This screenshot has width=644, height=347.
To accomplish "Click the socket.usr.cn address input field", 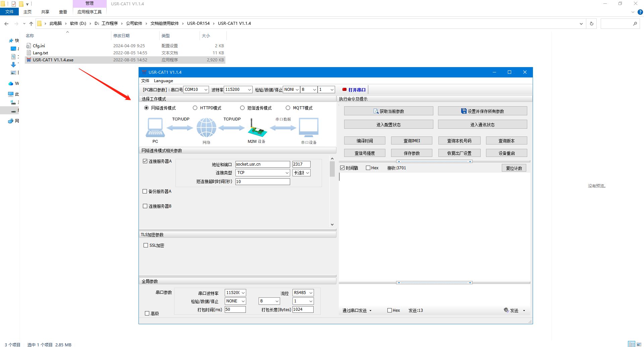I will click(x=262, y=164).
